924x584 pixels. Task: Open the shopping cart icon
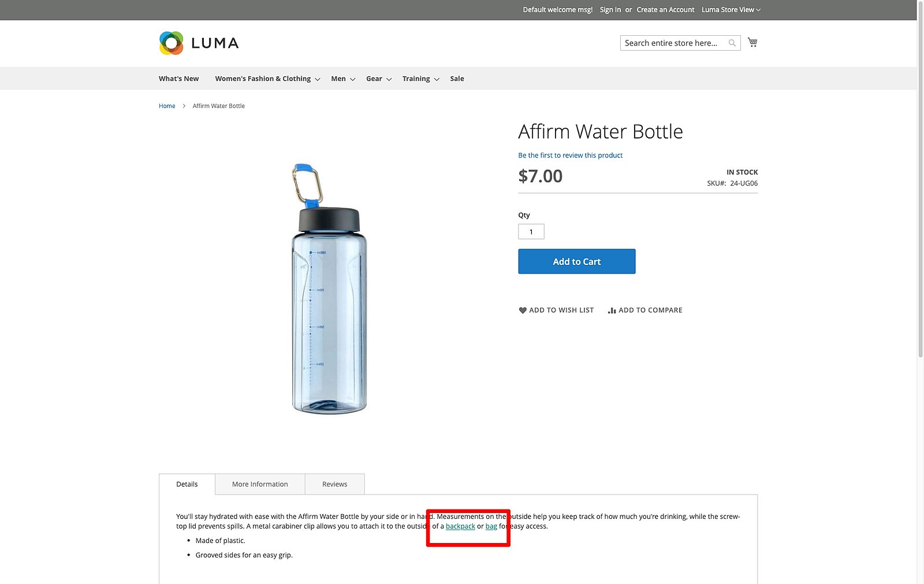tap(752, 42)
